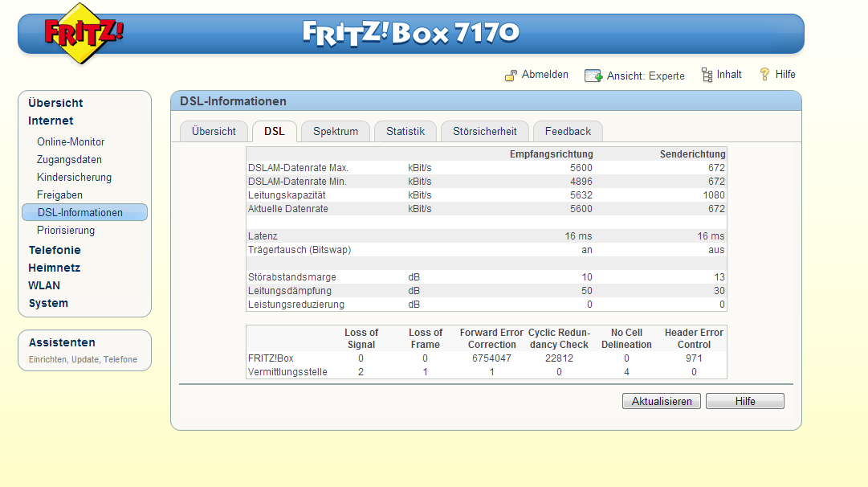Click the DSL-Informationen panel title

pos(233,100)
